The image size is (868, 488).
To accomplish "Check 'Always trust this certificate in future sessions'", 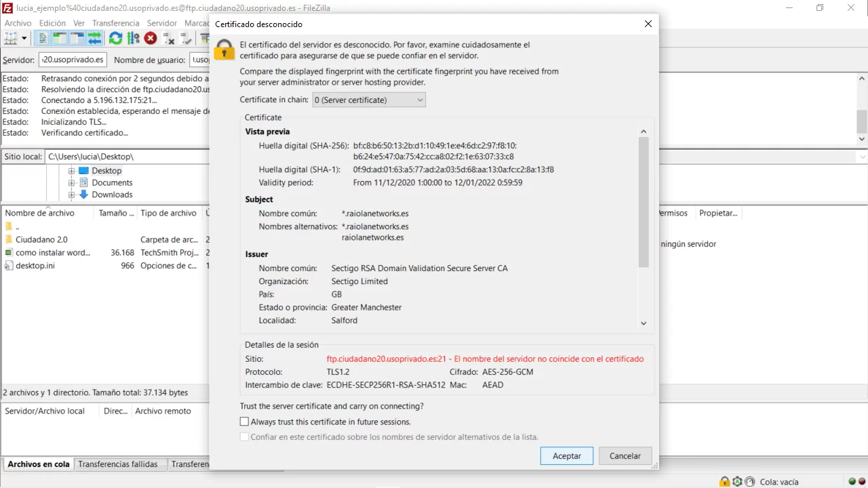I will [245, 422].
